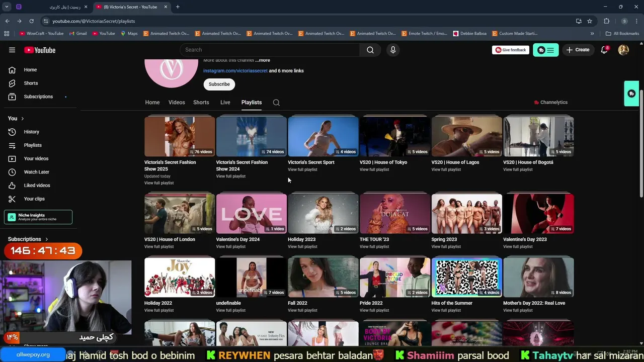Switch to channel Videos tab

177,102
